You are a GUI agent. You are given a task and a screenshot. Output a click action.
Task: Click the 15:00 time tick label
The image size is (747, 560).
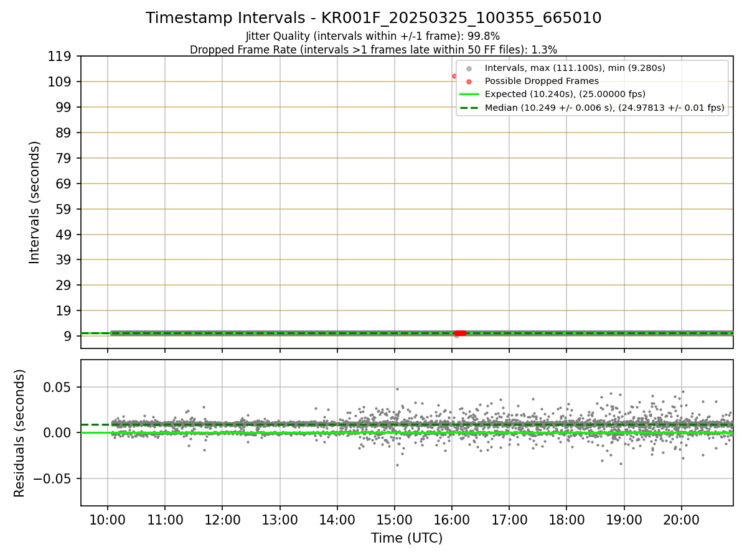coord(395,519)
